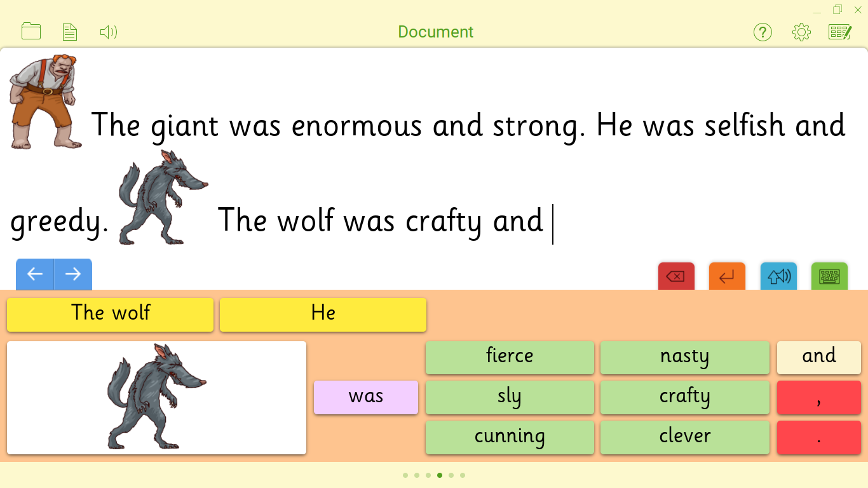Open the folder file explorer icon
Image resolution: width=868 pixels, height=488 pixels.
point(31,32)
